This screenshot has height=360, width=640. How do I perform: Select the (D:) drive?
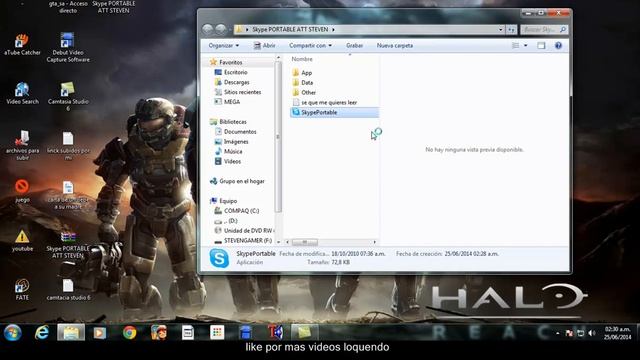[x=231, y=221]
